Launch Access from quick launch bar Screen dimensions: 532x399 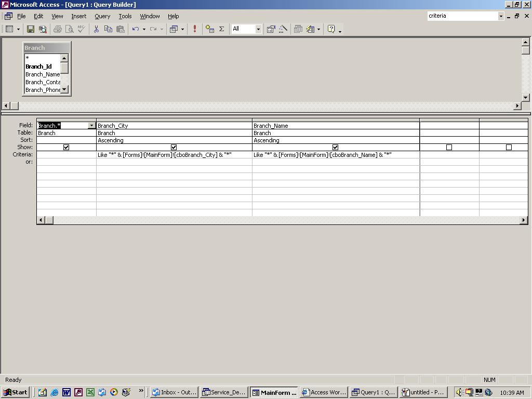[78, 392]
